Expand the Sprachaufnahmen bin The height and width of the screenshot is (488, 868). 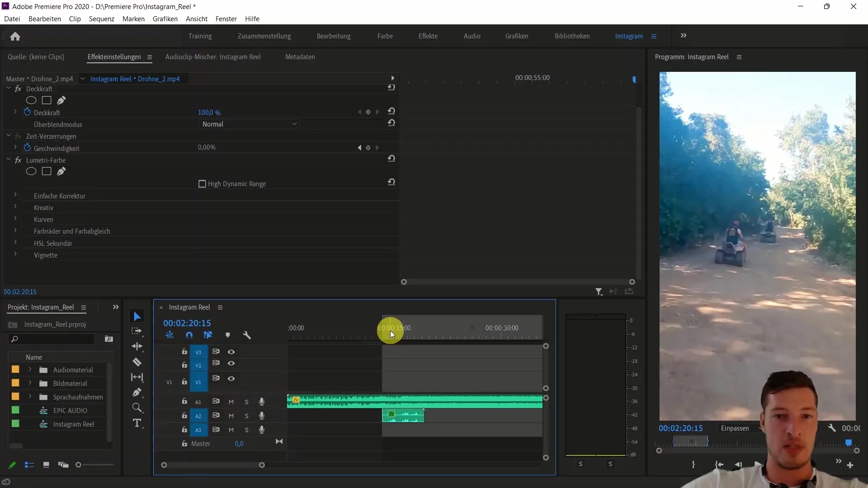point(30,397)
